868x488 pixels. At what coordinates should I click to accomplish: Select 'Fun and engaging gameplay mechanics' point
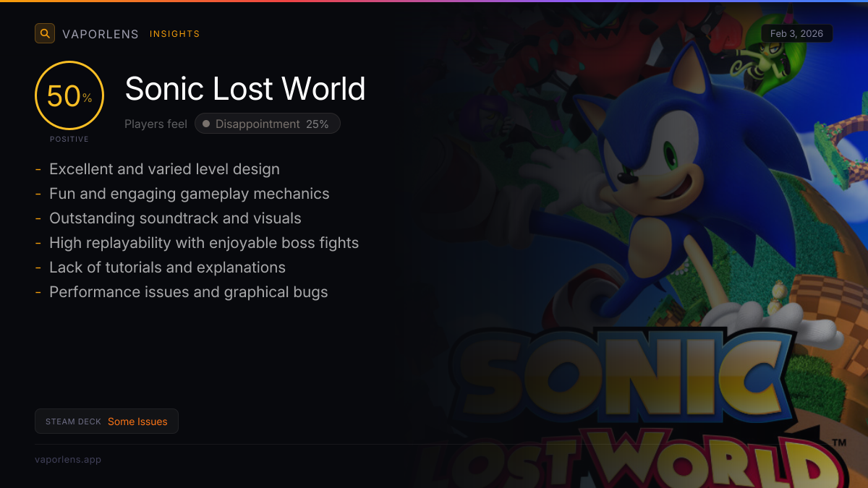[189, 194]
